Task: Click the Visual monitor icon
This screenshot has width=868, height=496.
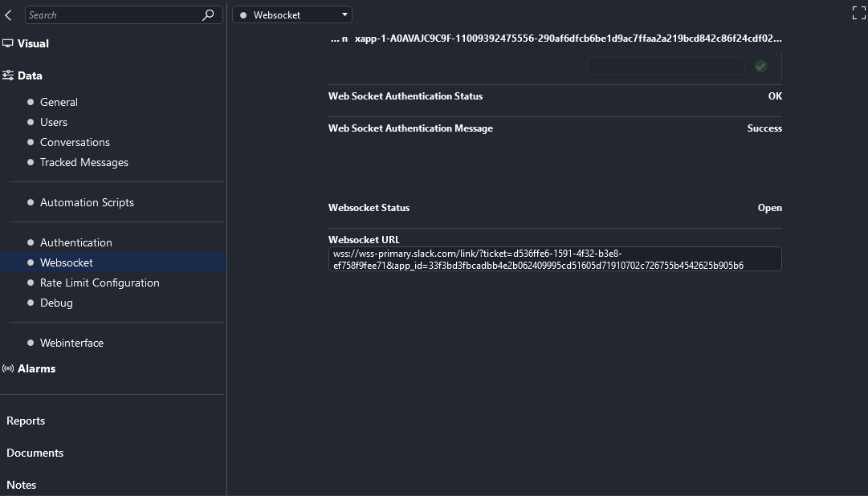Action: click(8, 43)
